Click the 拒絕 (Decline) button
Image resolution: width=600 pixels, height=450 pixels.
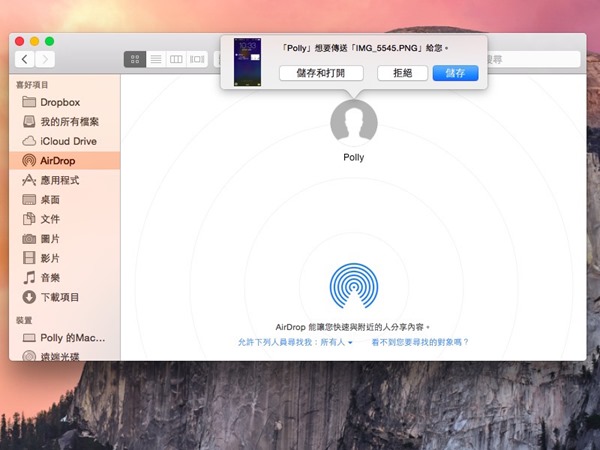pyautogui.click(x=403, y=73)
